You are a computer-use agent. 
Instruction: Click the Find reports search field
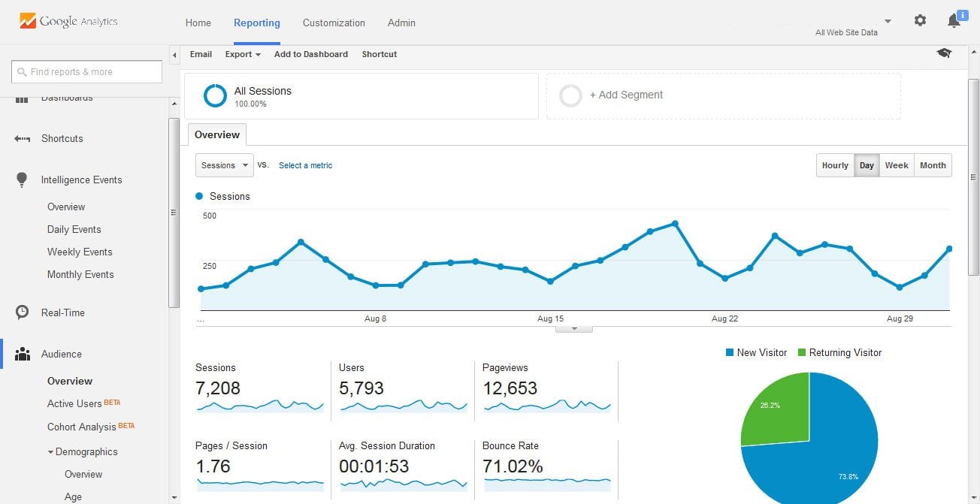[x=87, y=72]
